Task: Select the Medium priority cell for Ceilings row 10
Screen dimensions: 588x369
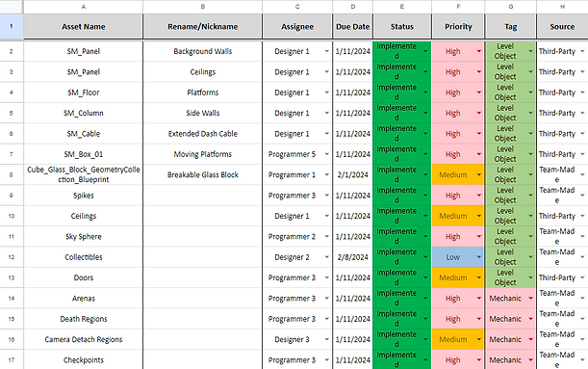Action: pos(458,216)
